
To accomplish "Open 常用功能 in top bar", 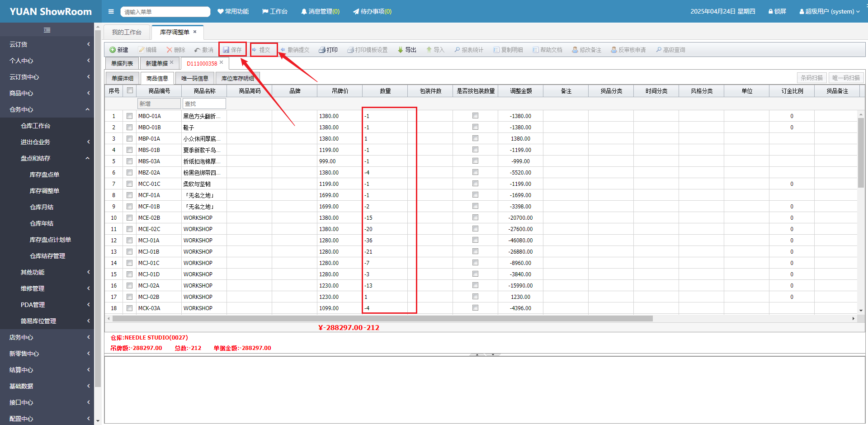I will [x=233, y=11].
